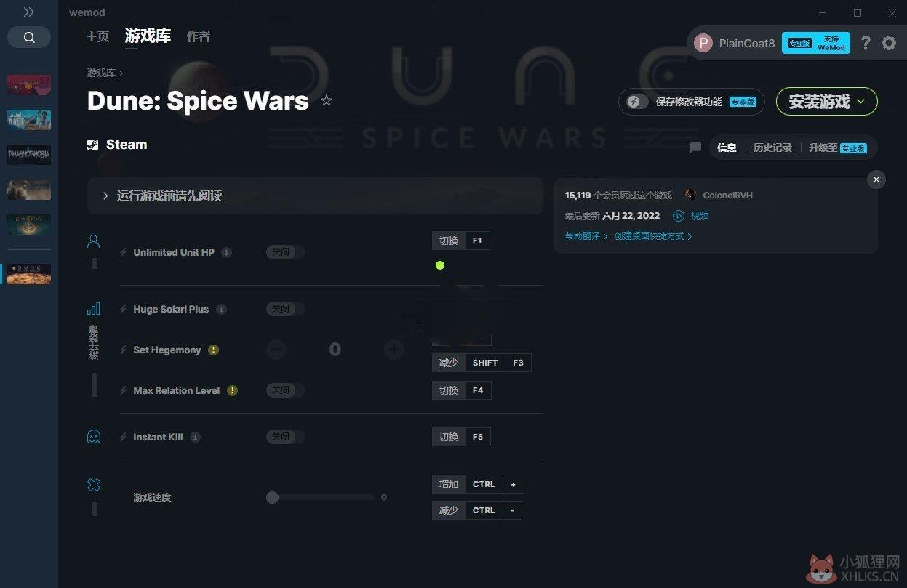Switch to the 信息 tab

point(727,148)
